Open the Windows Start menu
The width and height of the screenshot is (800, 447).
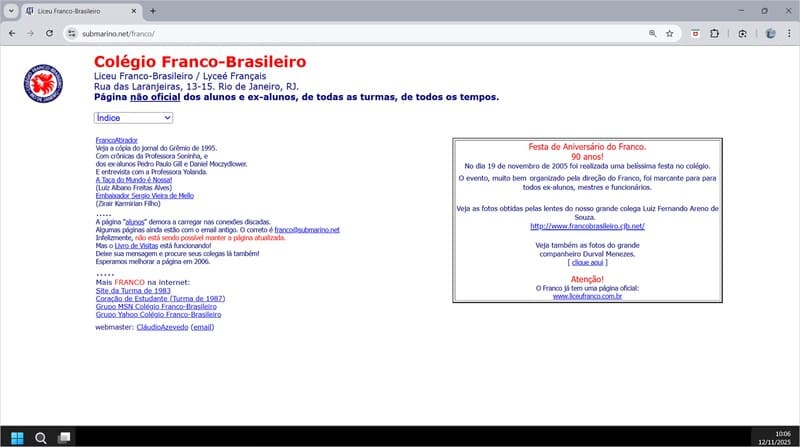pyautogui.click(x=17, y=438)
